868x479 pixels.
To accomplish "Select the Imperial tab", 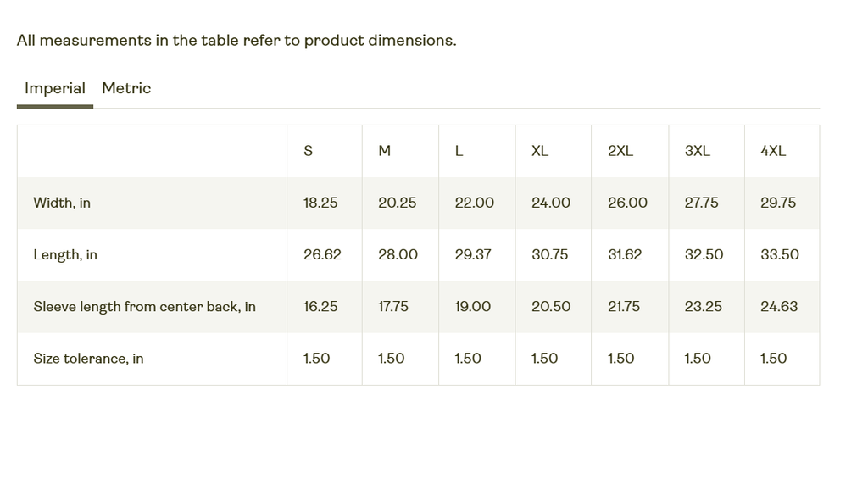I will tap(54, 88).
